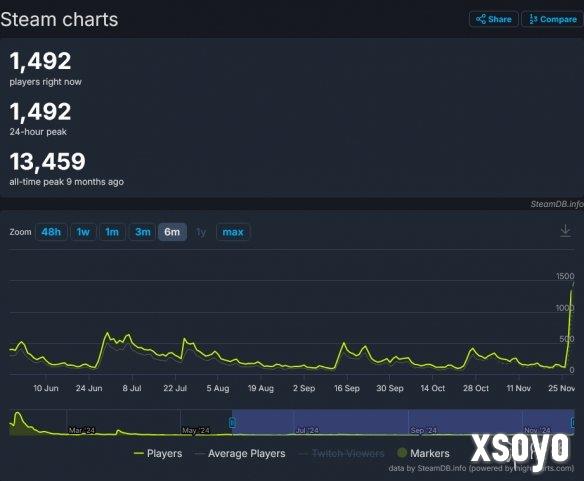
Task: Open the Compare charts button
Action: (553, 19)
